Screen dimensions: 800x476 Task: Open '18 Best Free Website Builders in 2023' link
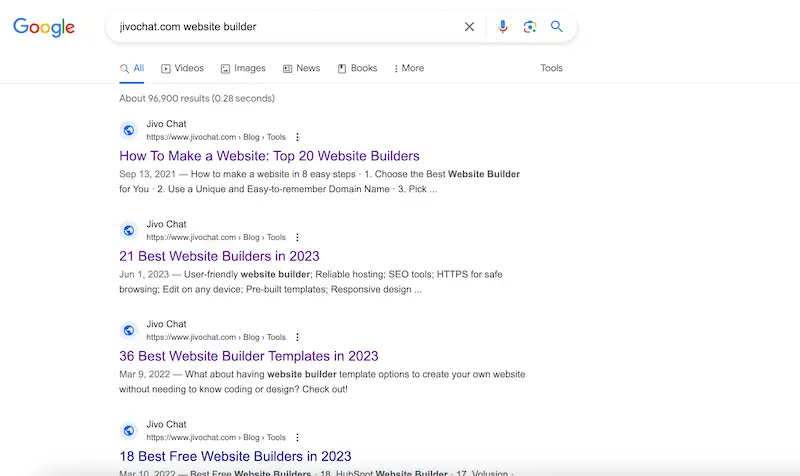[235, 456]
